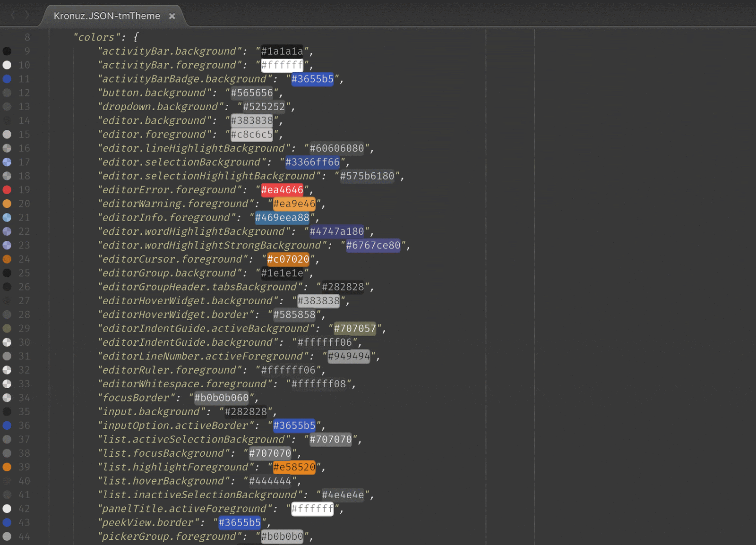Click the #ea4646 editorError hex value
The image size is (756, 545).
point(282,190)
